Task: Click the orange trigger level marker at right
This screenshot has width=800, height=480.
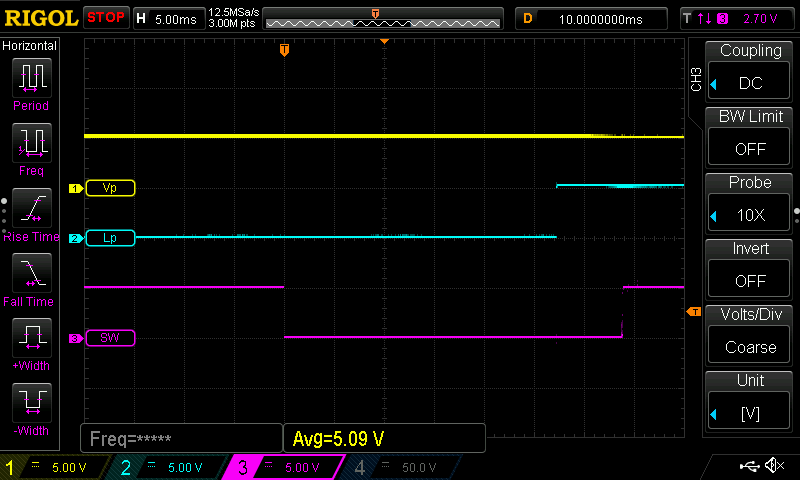Action: coord(694,313)
